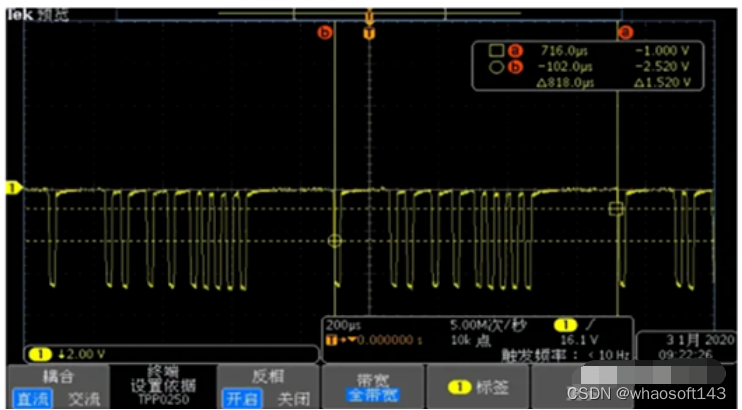Click the 反相 invert menu label
The image size is (742, 410).
click(x=268, y=376)
